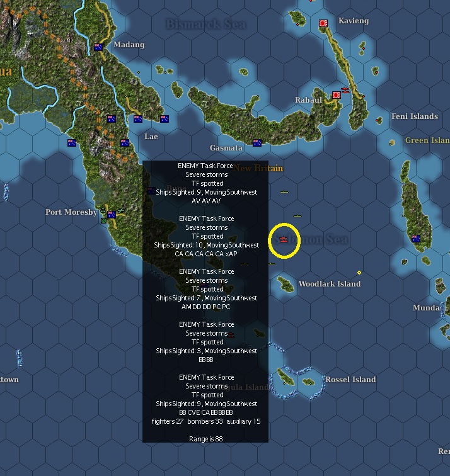Click 'Ships Sighted: 10, Moving Southwest' text

pyautogui.click(x=206, y=245)
